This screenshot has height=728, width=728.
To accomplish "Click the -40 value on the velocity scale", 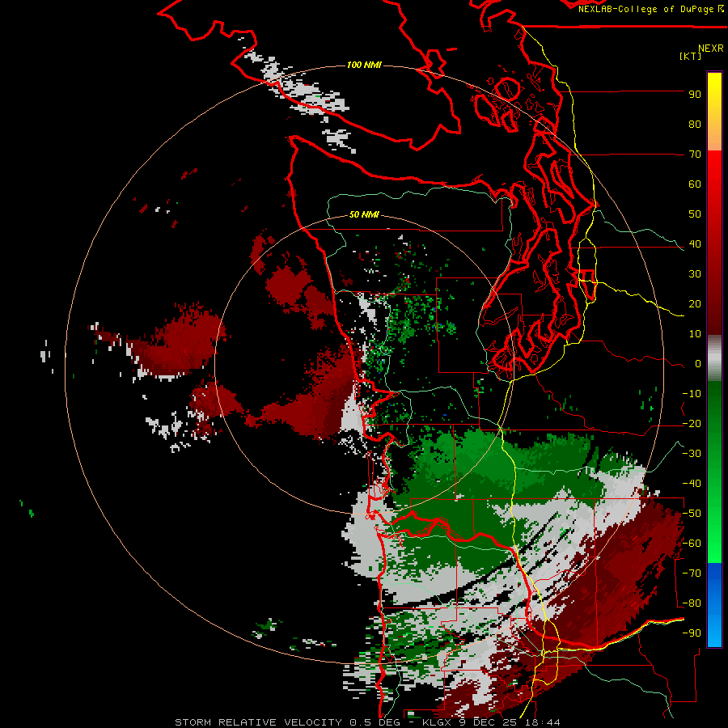I will [692, 484].
